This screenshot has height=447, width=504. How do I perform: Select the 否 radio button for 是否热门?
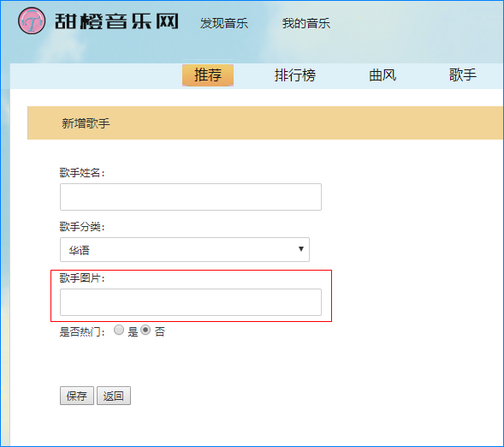(x=145, y=330)
